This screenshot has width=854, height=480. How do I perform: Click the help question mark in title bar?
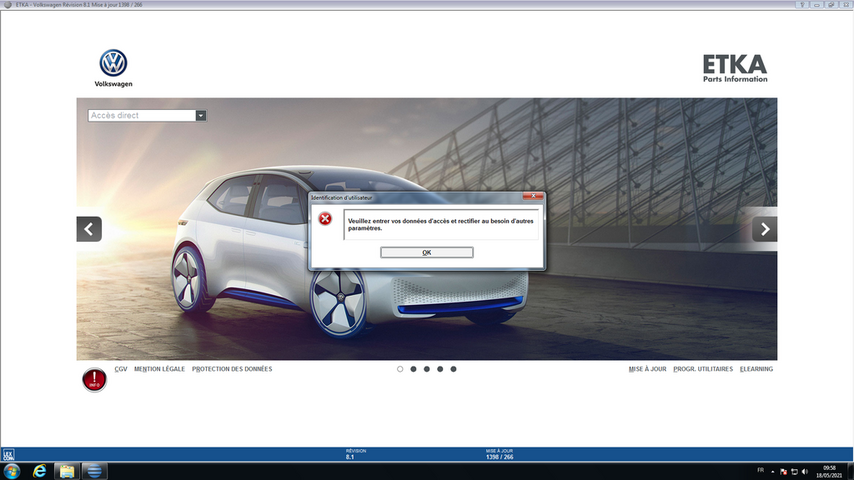[x=802, y=4]
